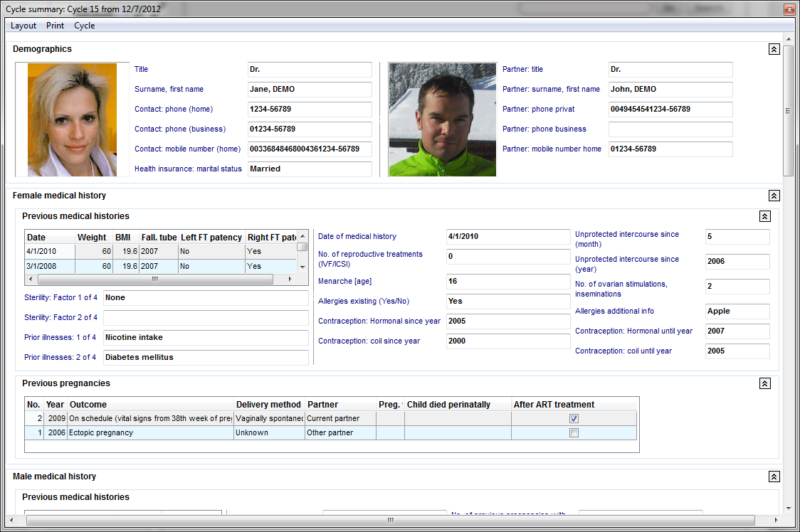Viewport: 800px width, 532px height.
Task: Click Allergies existing field showing Yes
Action: (x=508, y=302)
